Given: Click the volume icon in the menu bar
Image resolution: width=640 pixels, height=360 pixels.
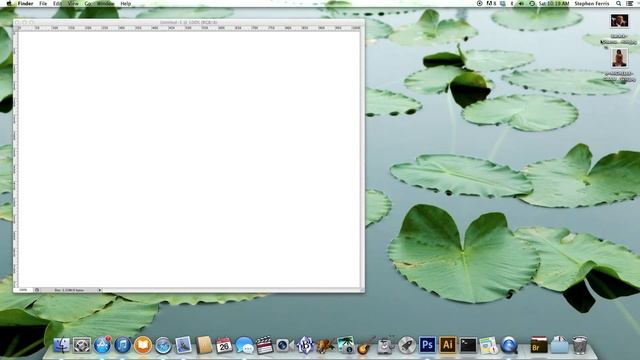Looking at the screenshot, I should pyautogui.click(x=521, y=3).
